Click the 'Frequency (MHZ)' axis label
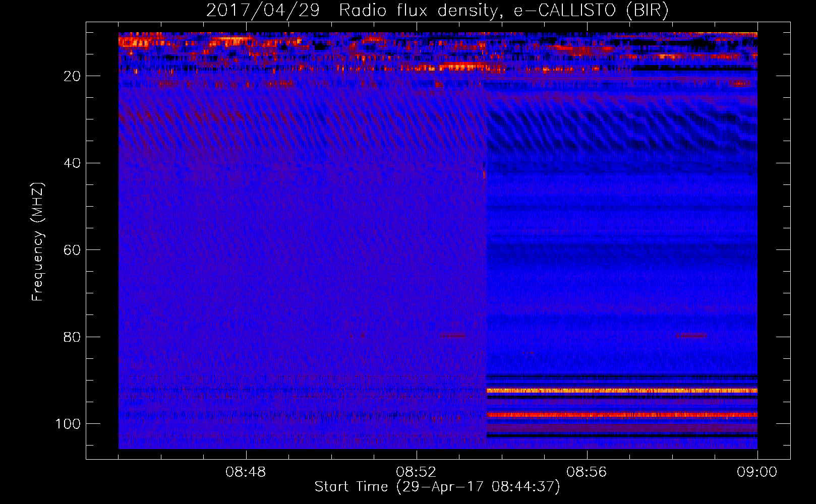 (x=38, y=241)
